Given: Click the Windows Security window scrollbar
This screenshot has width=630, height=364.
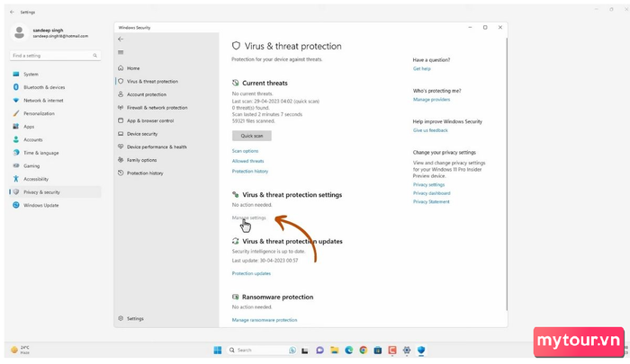Looking at the screenshot, I should (507, 173).
